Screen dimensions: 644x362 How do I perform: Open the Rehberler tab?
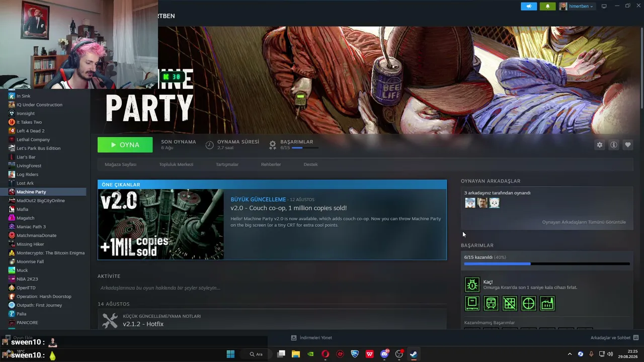[x=271, y=164]
